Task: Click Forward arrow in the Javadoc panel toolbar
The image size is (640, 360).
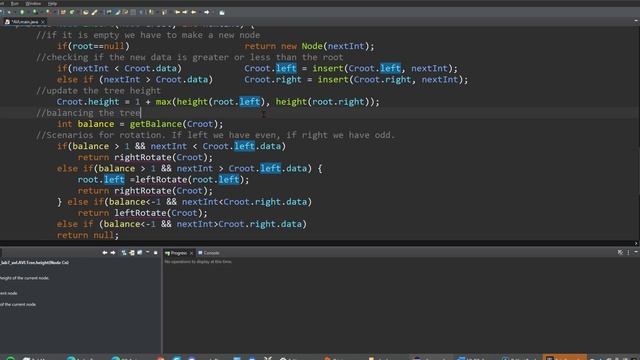Action: coord(113,253)
